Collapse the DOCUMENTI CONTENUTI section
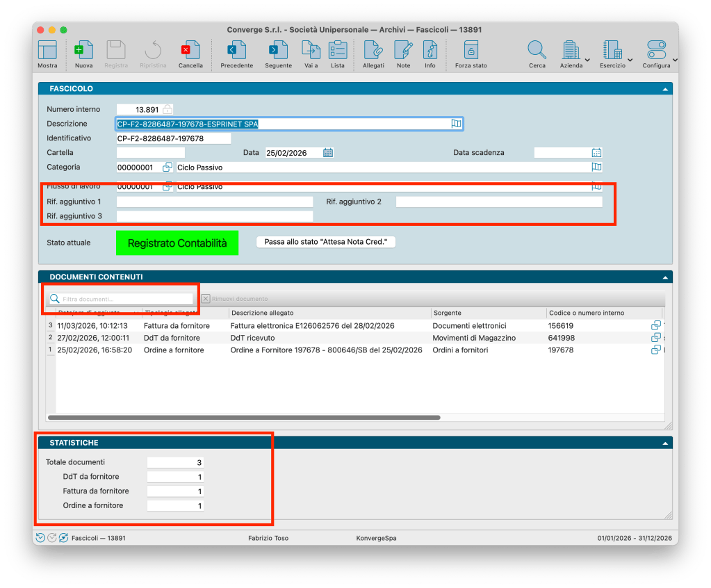This screenshot has height=588, width=711. [x=664, y=277]
